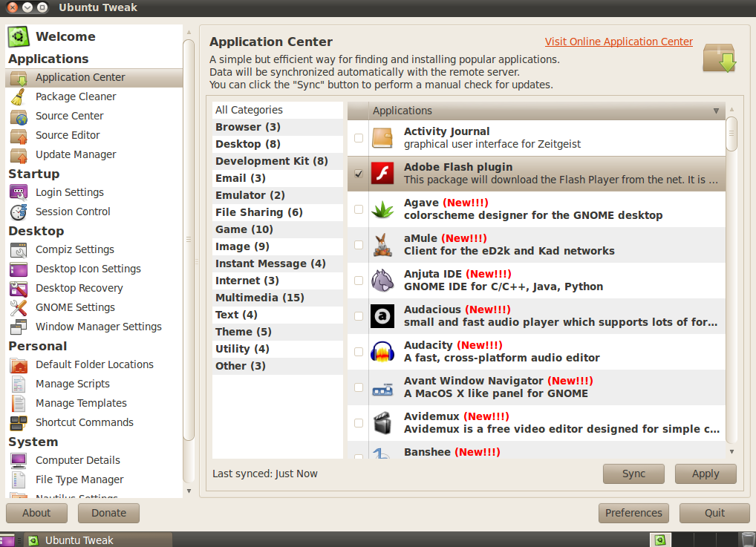The height and width of the screenshot is (547, 756).
Task: Click the Source Center globe box icon
Action: pos(19,116)
